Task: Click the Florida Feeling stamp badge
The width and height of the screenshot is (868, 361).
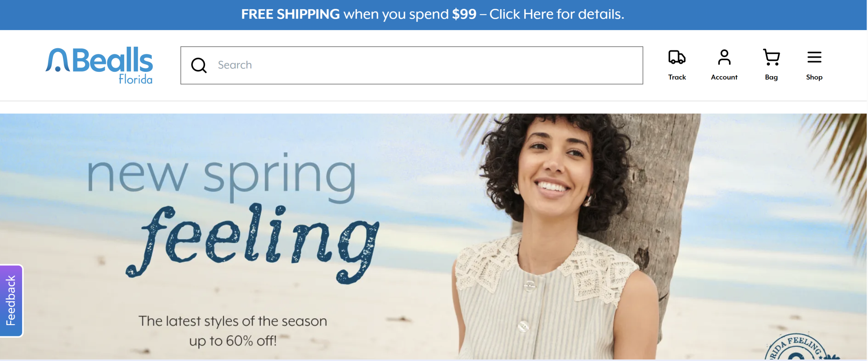Action: pyautogui.click(x=802, y=347)
